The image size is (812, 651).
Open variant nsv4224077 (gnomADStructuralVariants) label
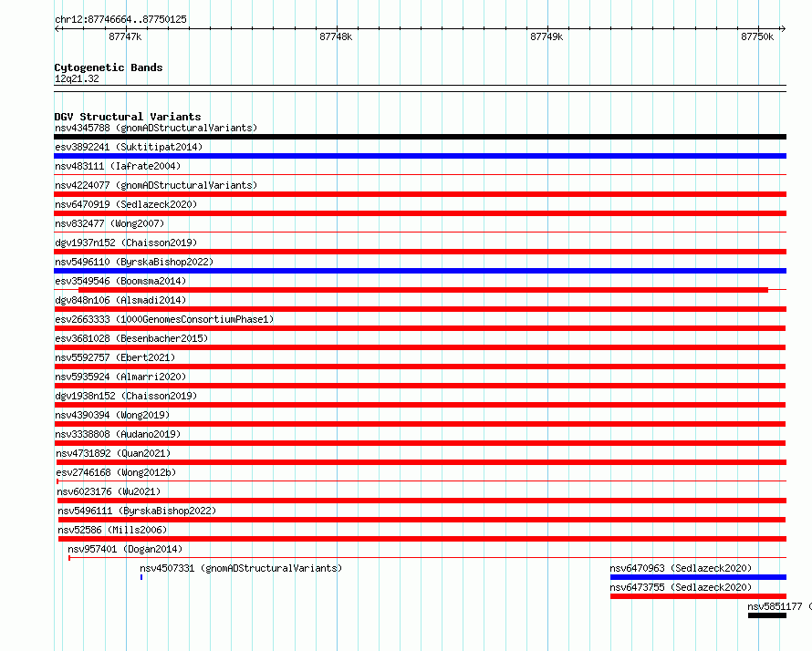click(156, 185)
